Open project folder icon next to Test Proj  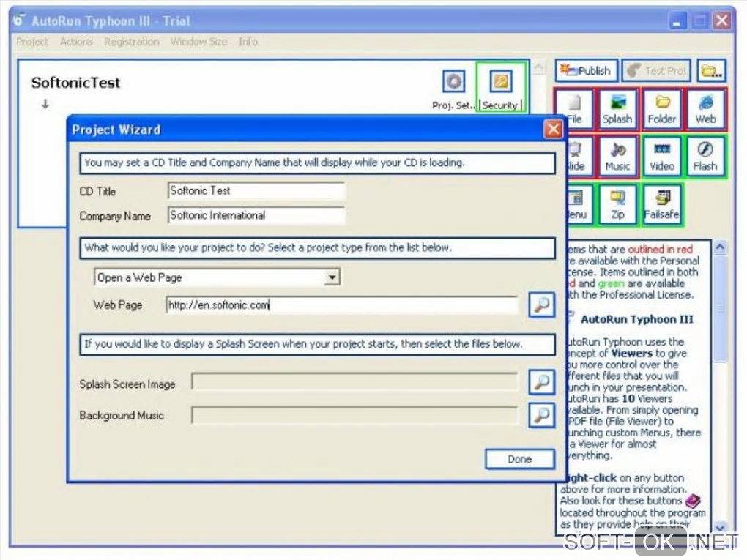click(711, 70)
